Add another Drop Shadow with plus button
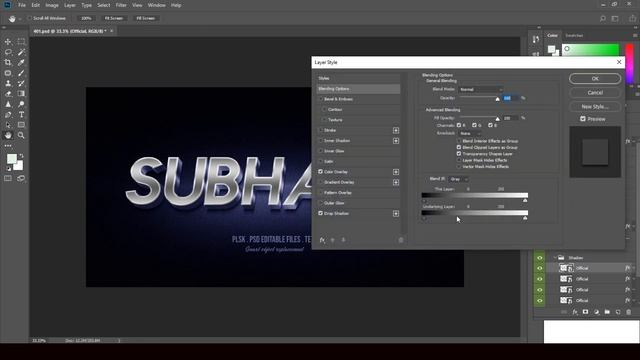The width and height of the screenshot is (640, 360). pyautogui.click(x=396, y=213)
